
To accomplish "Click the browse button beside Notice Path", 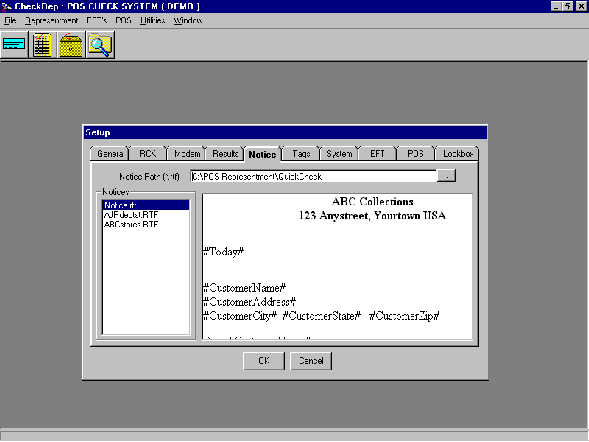I will (x=447, y=176).
